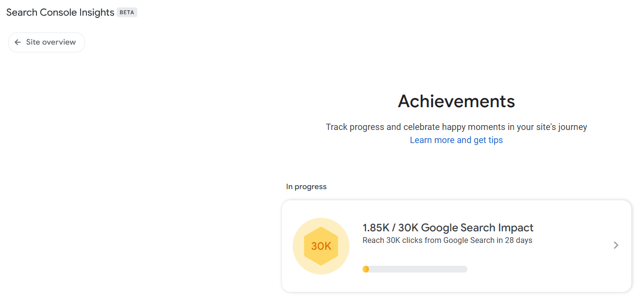The height and width of the screenshot is (306, 644).
Task: Select the 1.85K / 30K Google Search Impact title
Action: tap(447, 227)
